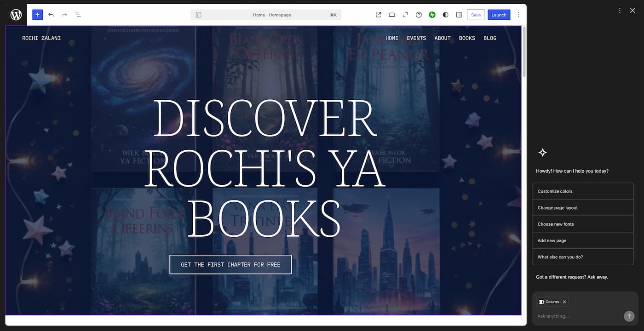Open the editor options three-dot menu

click(518, 14)
